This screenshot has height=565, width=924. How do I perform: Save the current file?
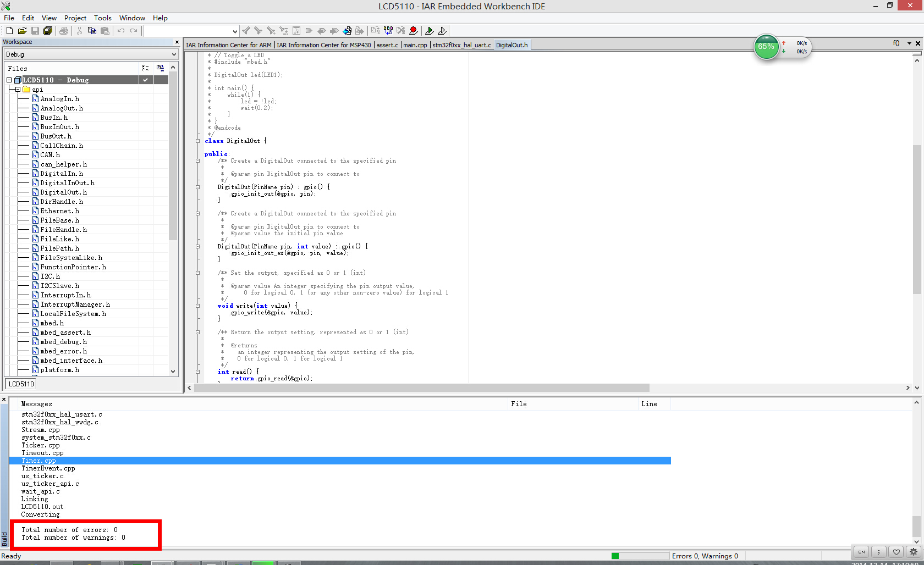(35, 31)
